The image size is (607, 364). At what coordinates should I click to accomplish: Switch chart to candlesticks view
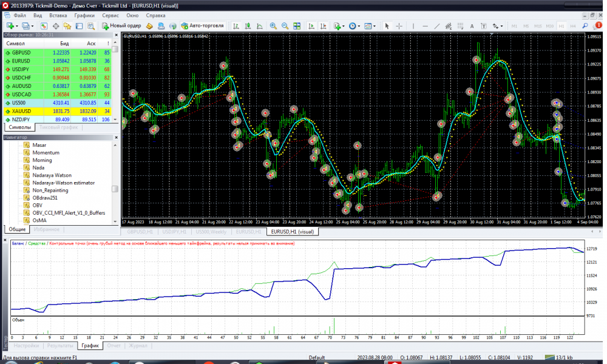247,26
